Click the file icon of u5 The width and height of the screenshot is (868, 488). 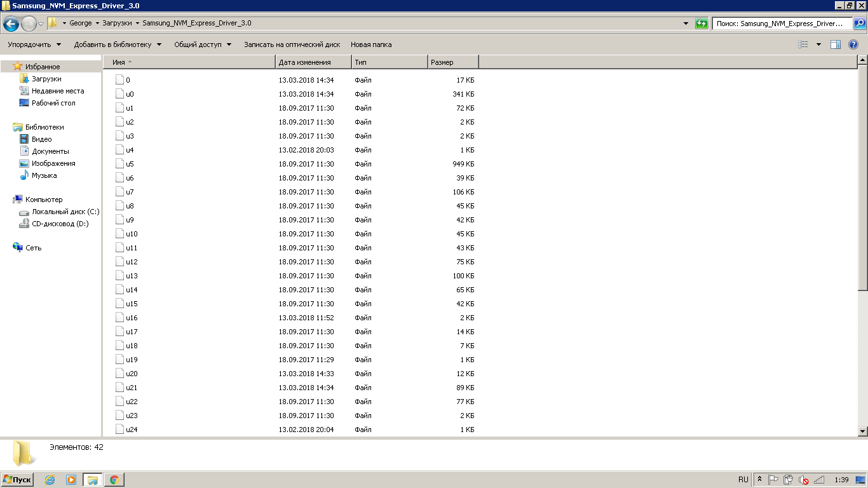[x=119, y=164]
